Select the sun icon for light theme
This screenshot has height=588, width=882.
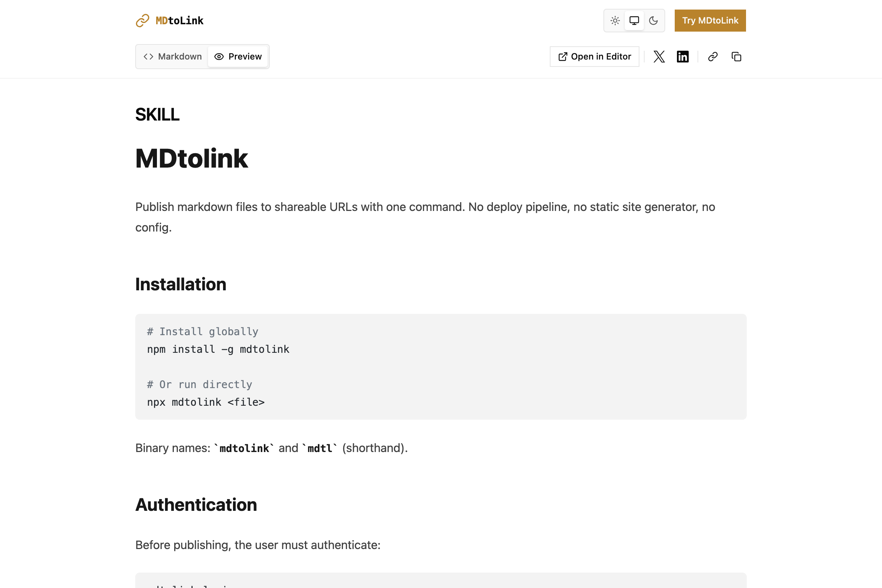pos(614,21)
